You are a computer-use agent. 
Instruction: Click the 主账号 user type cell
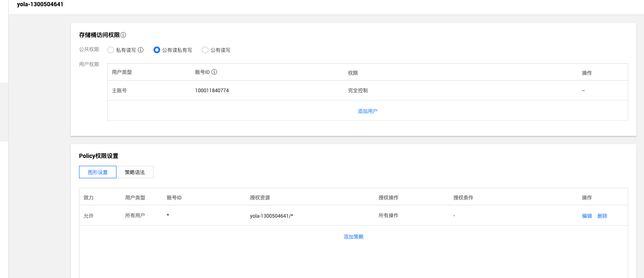[119, 91]
